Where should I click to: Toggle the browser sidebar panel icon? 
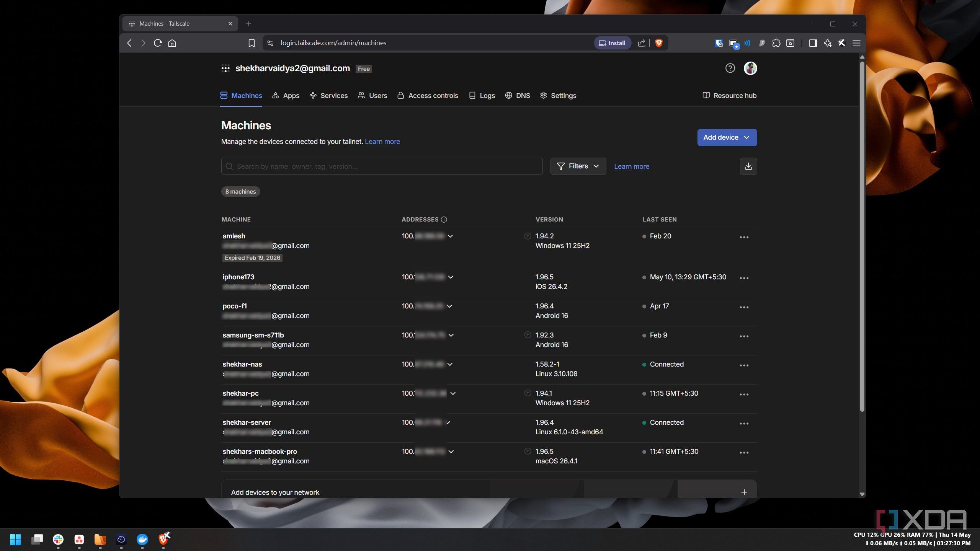813,43
